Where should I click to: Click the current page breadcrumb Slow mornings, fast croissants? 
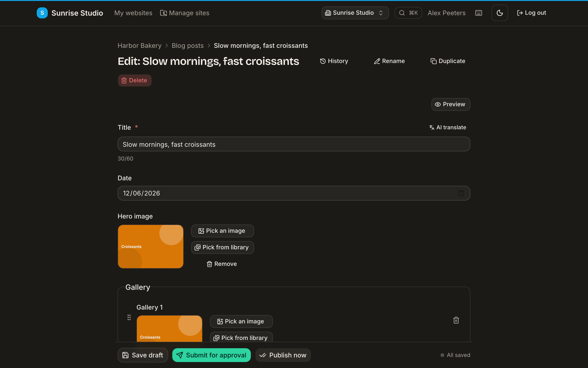click(x=261, y=46)
